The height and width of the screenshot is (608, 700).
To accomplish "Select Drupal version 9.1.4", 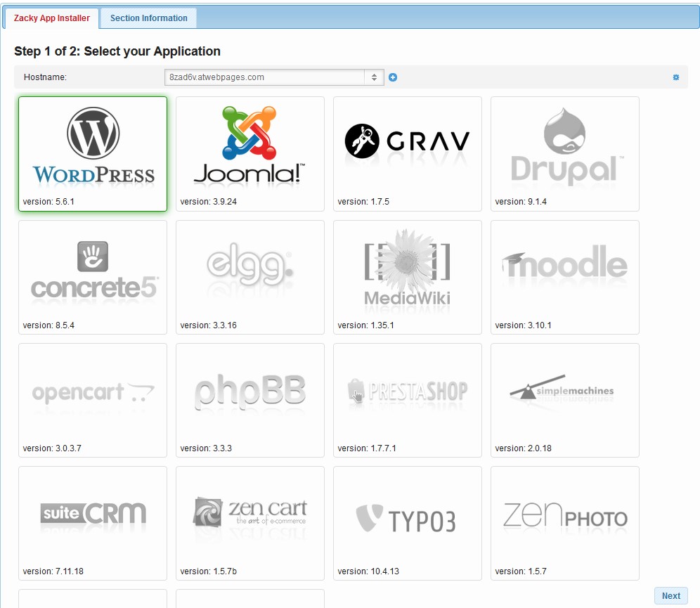I will [566, 153].
